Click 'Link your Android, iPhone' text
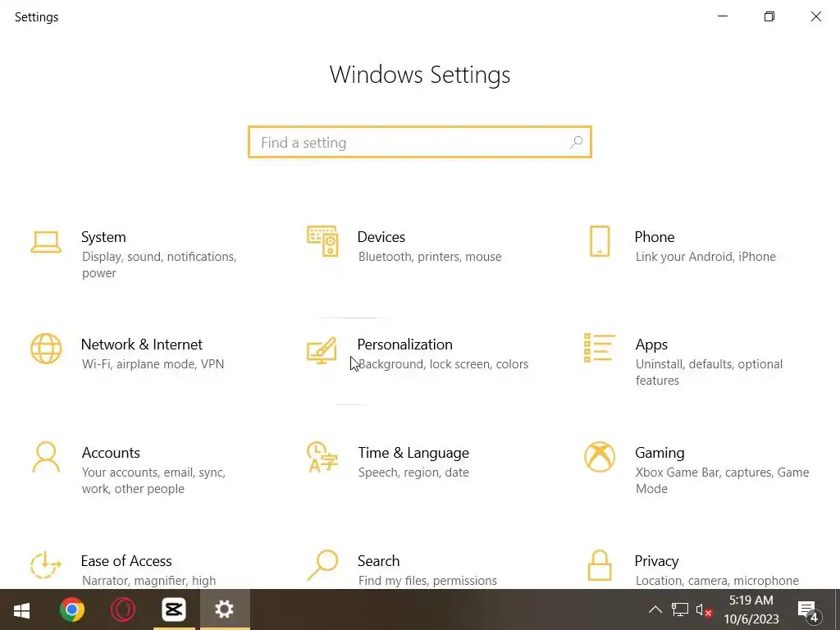The height and width of the screenshot is (630, 840). (705, 257)
